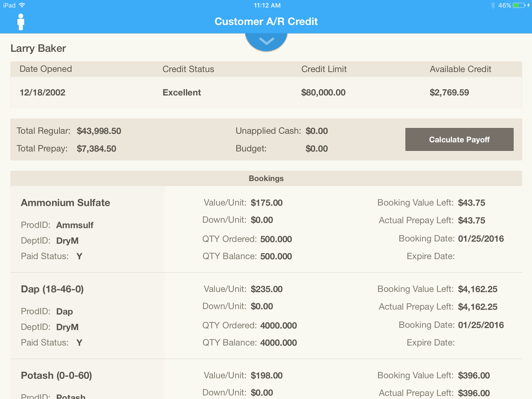The height and width of the screenshot is (399, 532).
Task: Select DryM DeptID in Ammonium Sulfate row
Action: 67,241
